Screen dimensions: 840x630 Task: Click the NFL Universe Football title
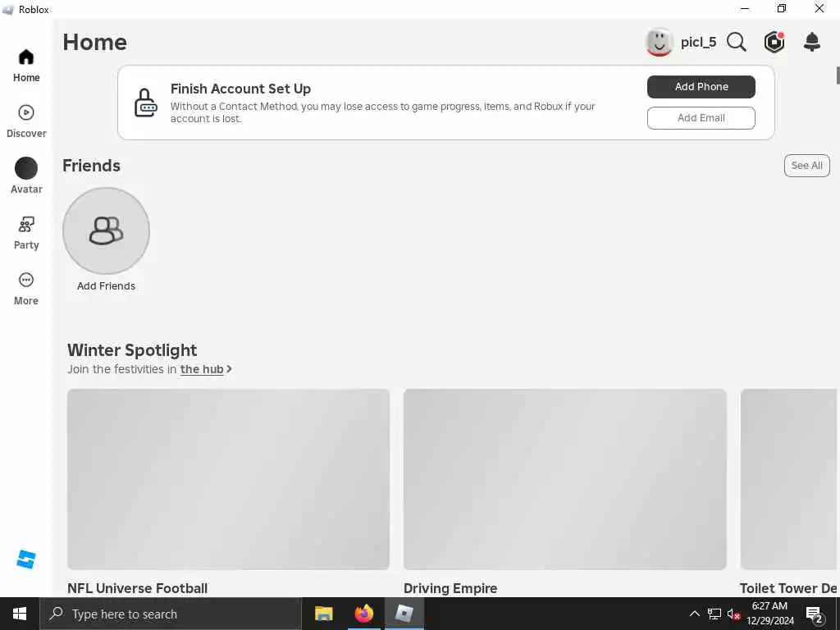coord(138,588)
